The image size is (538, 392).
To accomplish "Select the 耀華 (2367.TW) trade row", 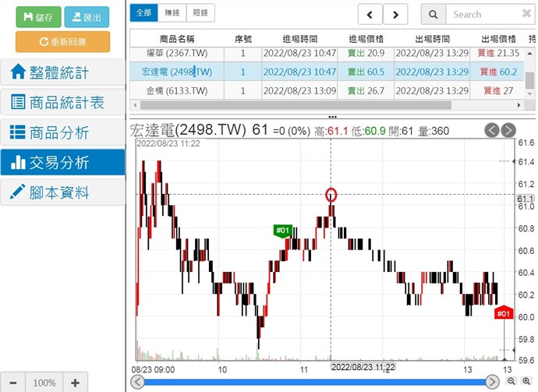I will (x=327, y=53).
